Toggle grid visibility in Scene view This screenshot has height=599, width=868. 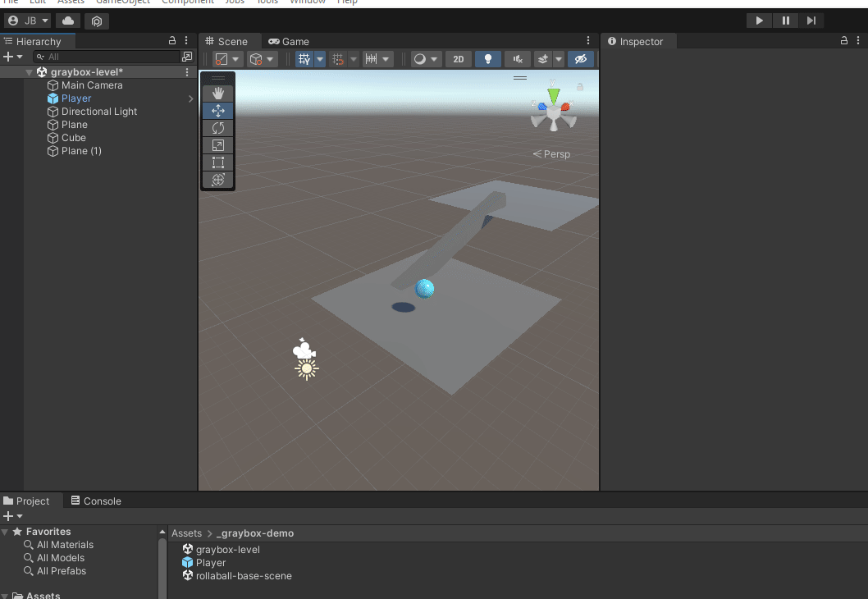tap(304, 59)
